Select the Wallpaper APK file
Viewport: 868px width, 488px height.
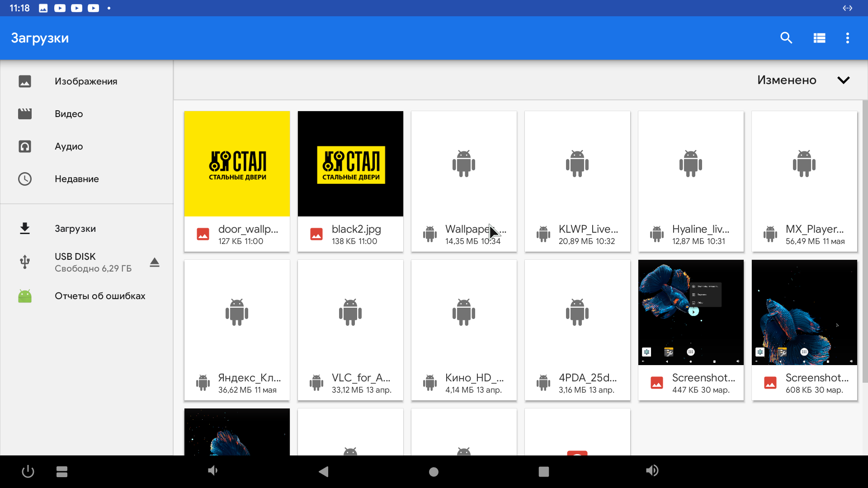(x=464, y=181)
